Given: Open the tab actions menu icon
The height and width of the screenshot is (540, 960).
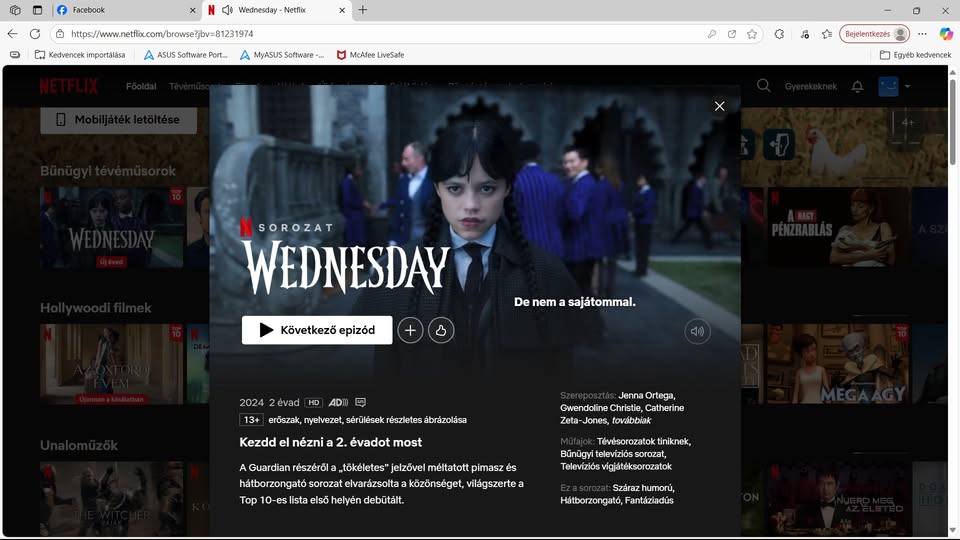Looking at the screenshot, I should click(37, 10).
